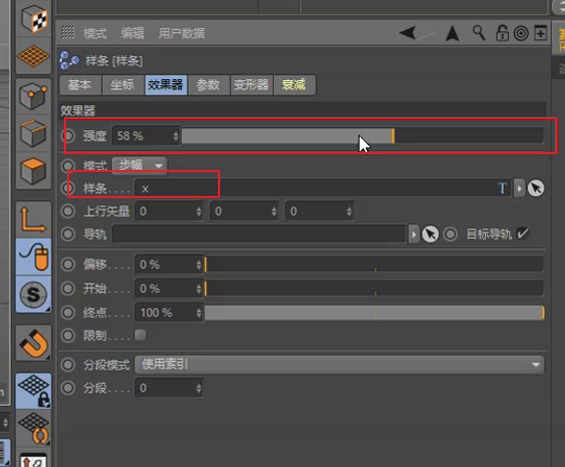Image resolution: width=565 pixels, height=467 pixels.
Task: Open the attribute search magnifier icon
Action: pos(479,33)
